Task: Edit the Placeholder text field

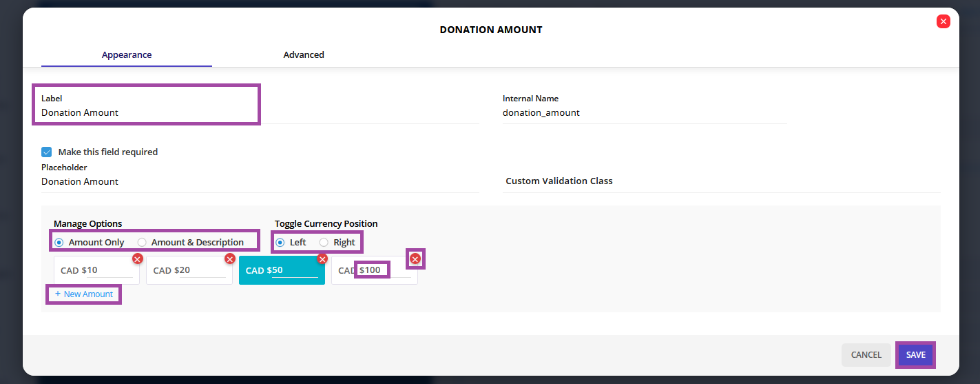Action: (x=260, y=181)
